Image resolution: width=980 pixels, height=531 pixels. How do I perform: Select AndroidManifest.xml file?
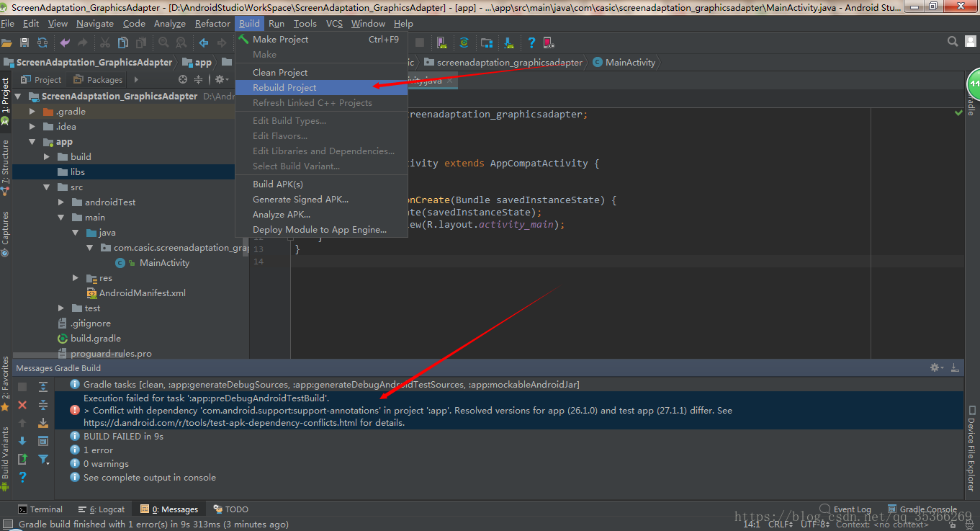click(142, 293)
